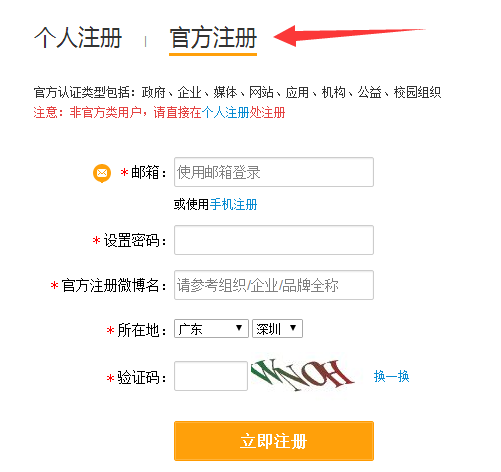
Task: Click the arrow of the 深圳 dropdown
Action: [293, 328]
